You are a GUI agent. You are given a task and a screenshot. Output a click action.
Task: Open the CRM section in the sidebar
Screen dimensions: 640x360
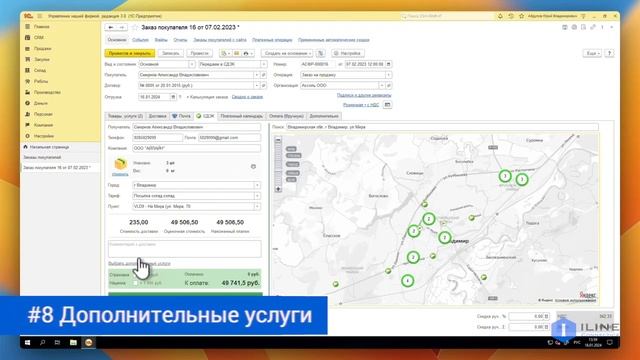39,38
